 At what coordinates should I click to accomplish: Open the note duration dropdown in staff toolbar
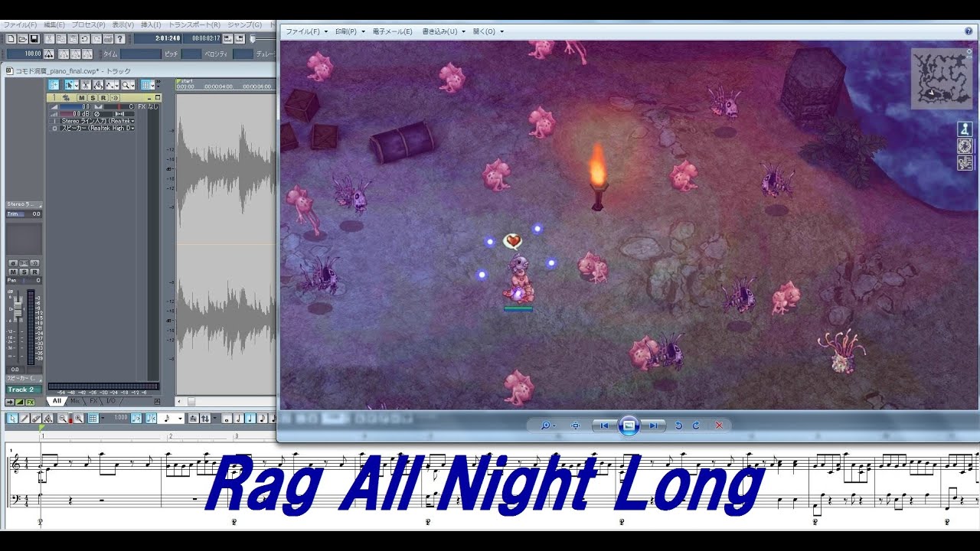(180, 419)
